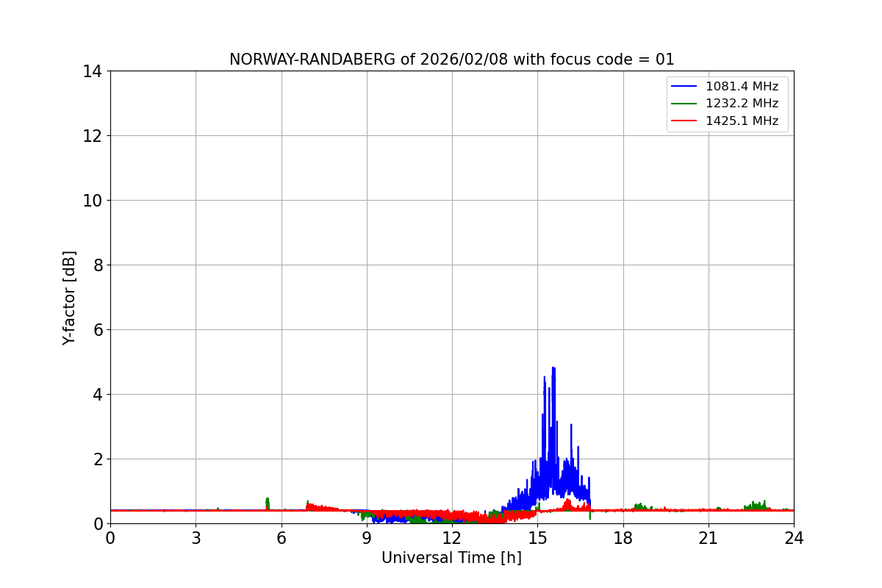
Task: Click y-axis tick label 14
Action: click(x=92, y=71)
